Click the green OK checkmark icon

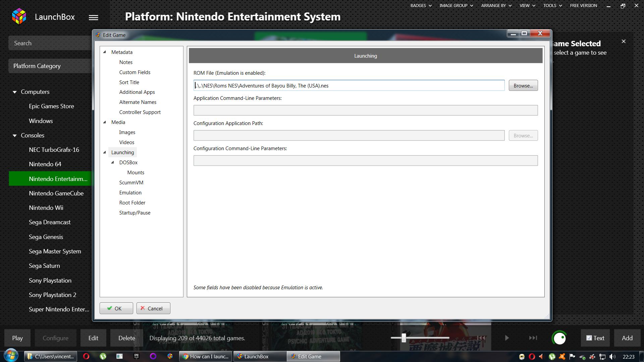(x=109, y=308)
